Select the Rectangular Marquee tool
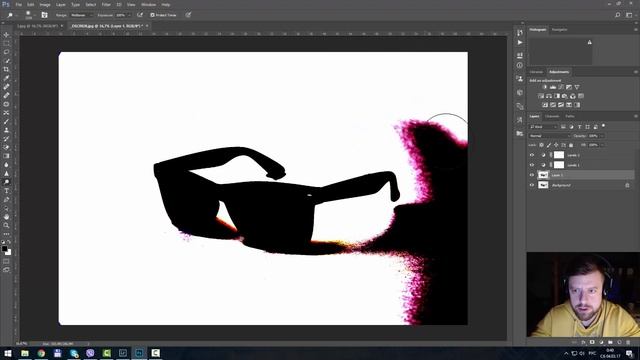The image size is (640, 360). 6,44
